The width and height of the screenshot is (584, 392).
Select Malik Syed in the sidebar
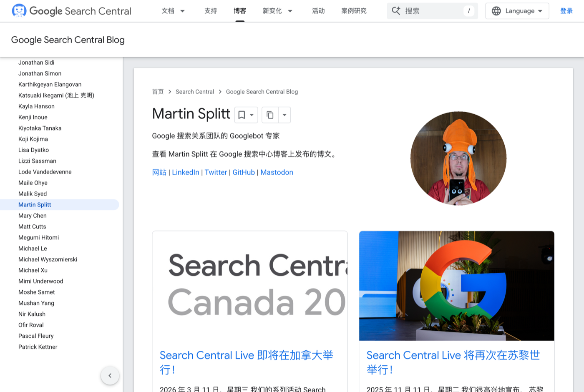coord(33,194)
